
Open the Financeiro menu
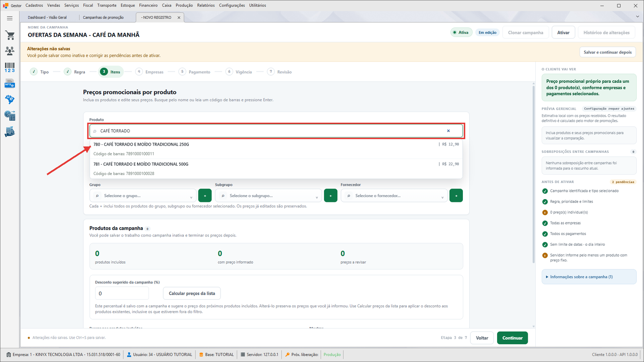pyautogui.click(x=149, y=5)
